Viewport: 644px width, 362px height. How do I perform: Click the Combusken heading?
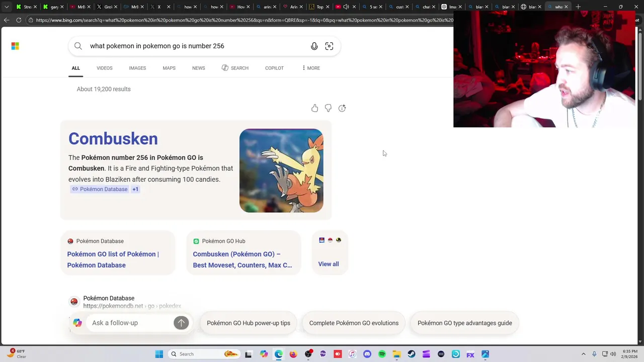(113, 139)
